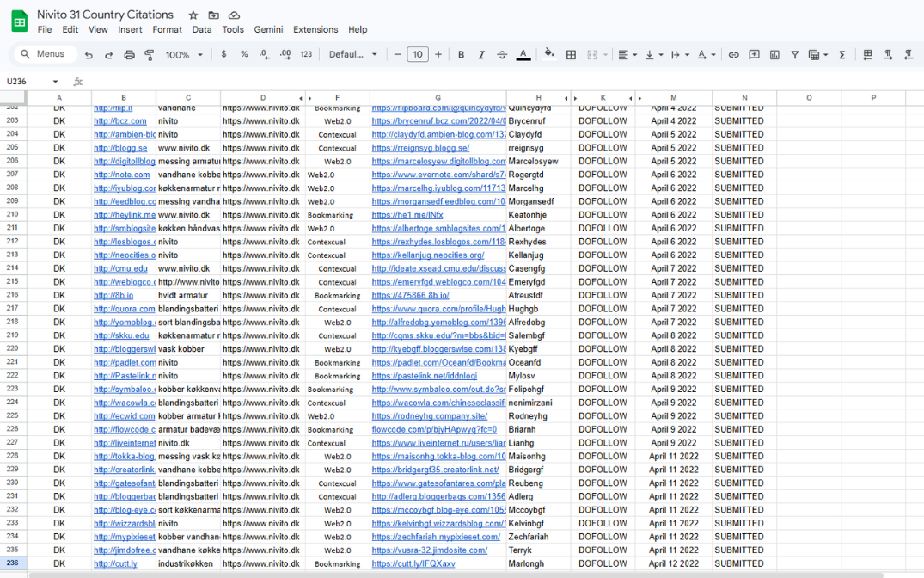Screen dimensions: 924x578
Task: Click the insert chart icon
Action: coord(774,54)
